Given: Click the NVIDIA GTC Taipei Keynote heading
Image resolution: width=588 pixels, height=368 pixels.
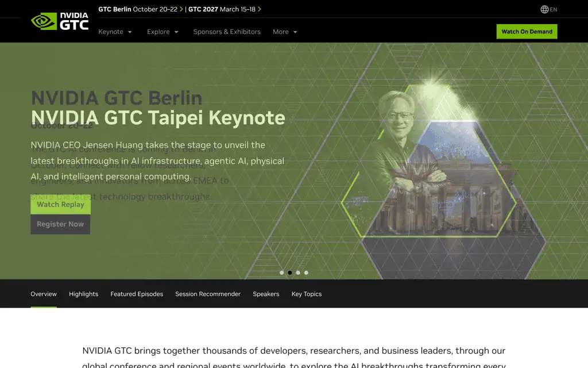Looking at the screenshot, I should point(158,117).
